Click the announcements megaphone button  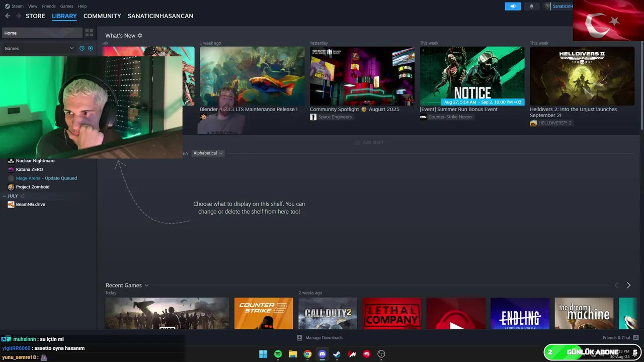pyautogui.click(x=513, y=6)
